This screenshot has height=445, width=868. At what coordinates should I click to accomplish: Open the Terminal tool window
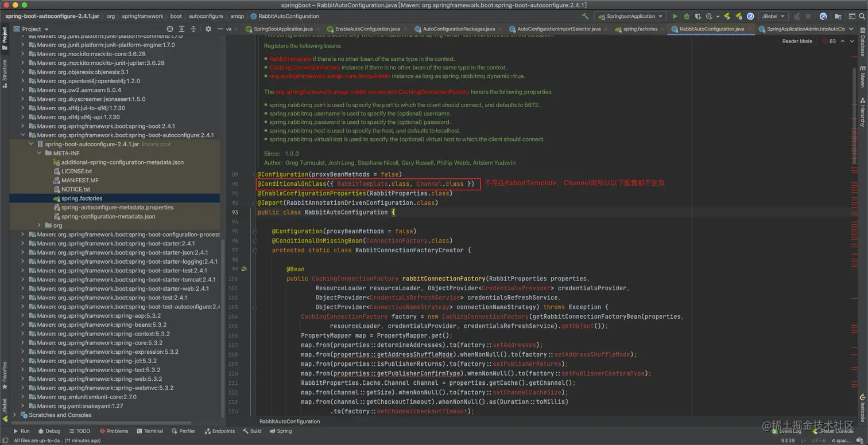[149, 431]
